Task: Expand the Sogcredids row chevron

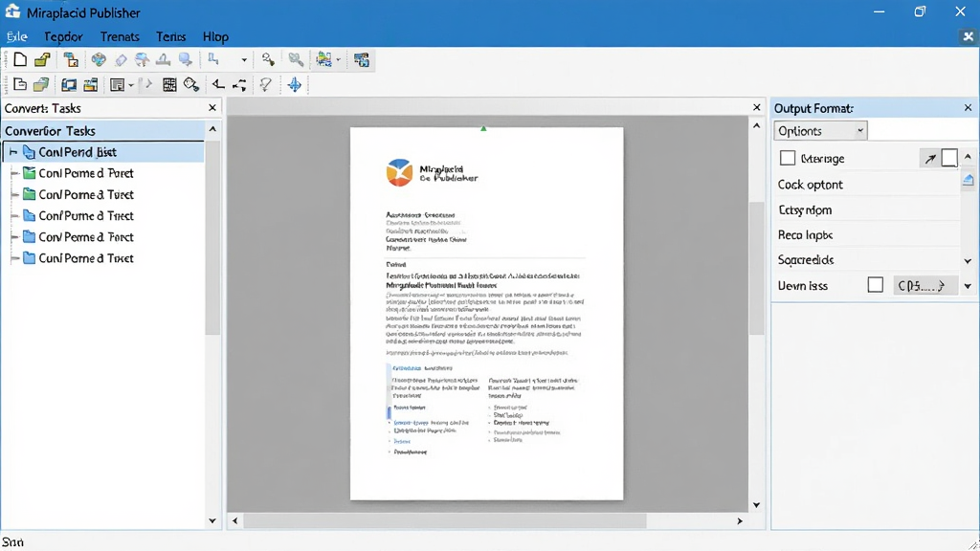Action: pyautogui.click(x=968, y=261)
